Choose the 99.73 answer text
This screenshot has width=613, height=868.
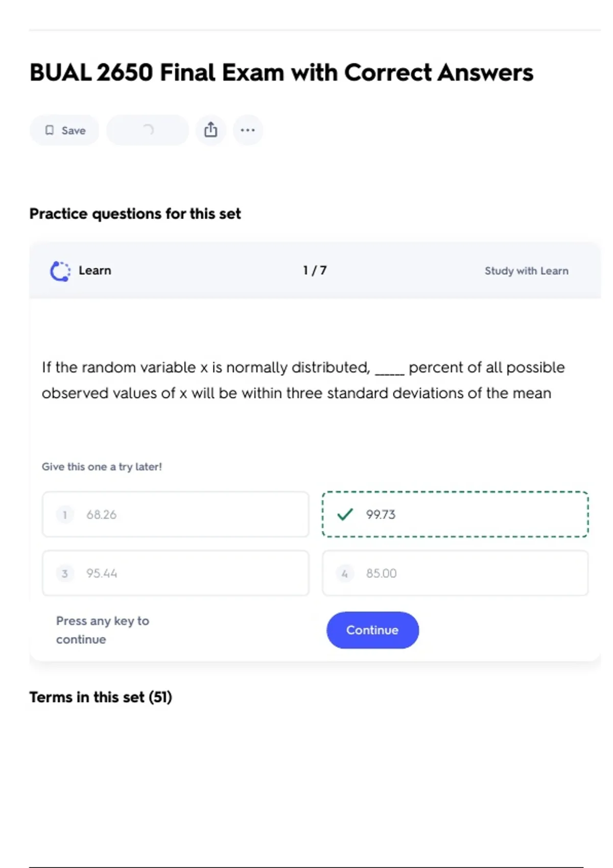(x=381, y=515)
